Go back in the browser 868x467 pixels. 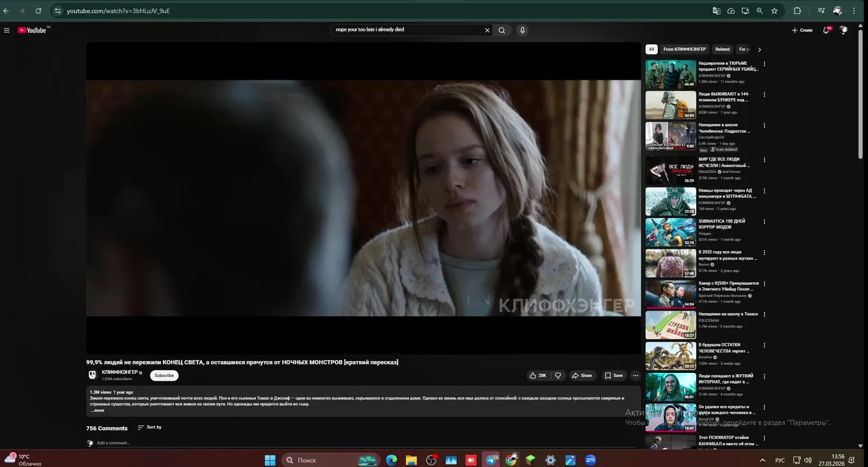pos(6,11)
